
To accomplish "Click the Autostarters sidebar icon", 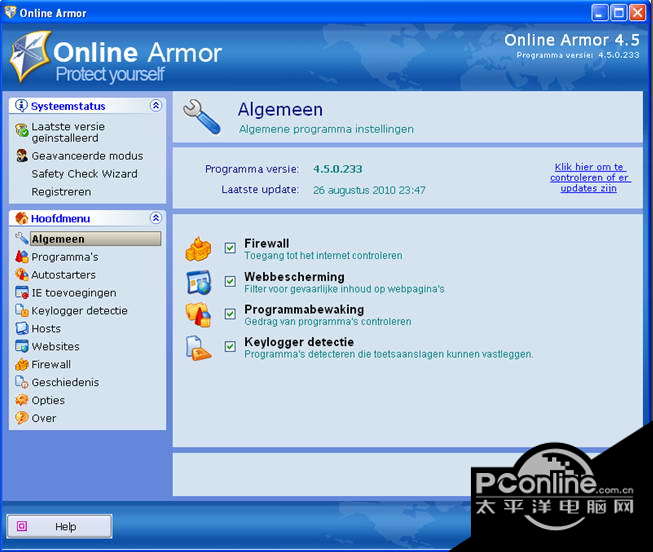I will [22, 275].
